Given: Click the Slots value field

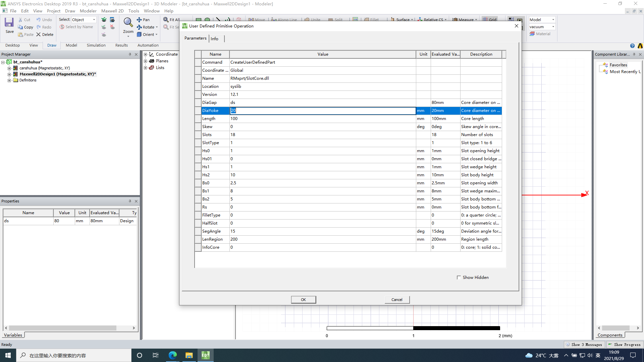Looking at the screenshot, I should (322, 135).
